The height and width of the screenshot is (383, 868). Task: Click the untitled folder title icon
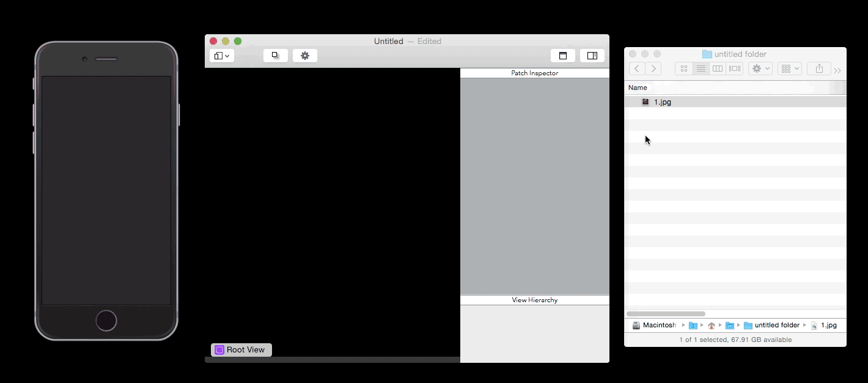[x=707, y=54]
